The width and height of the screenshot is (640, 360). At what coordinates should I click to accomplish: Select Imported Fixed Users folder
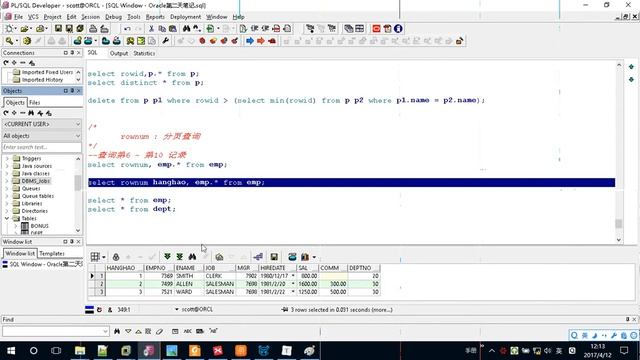(47, 72)
